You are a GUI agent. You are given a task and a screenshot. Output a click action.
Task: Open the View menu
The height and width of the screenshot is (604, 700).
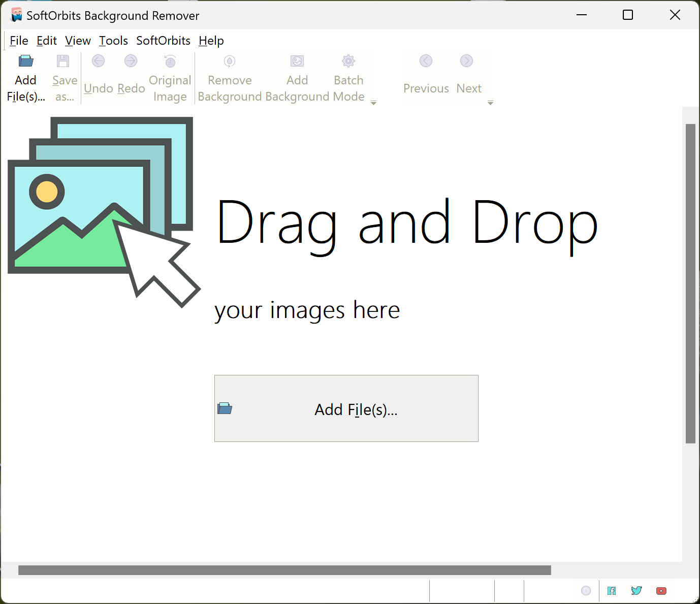[x=78, y=41]
